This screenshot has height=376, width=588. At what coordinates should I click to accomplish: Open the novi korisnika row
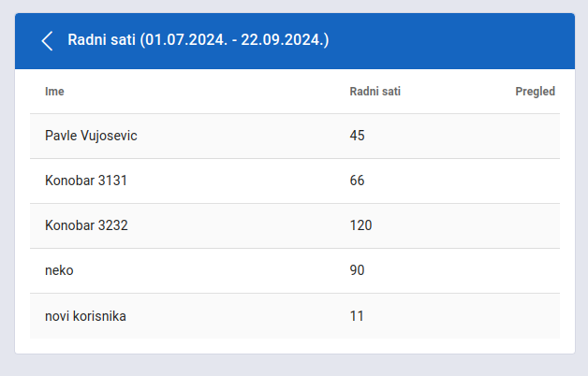click(295, 316)
